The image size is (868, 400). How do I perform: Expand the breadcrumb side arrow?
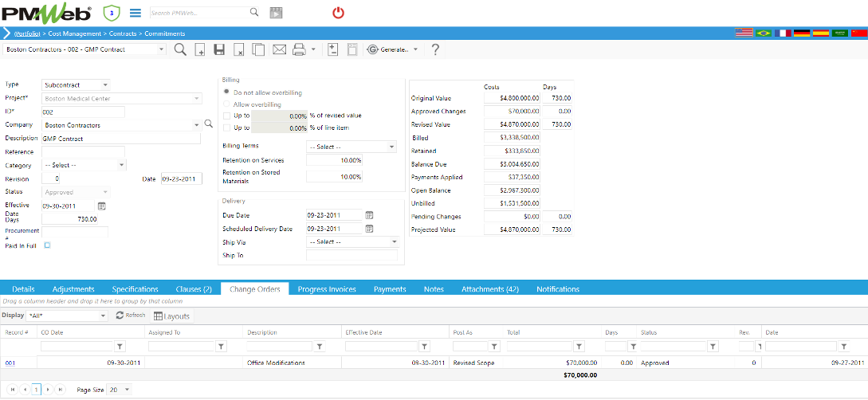(6, 33)
